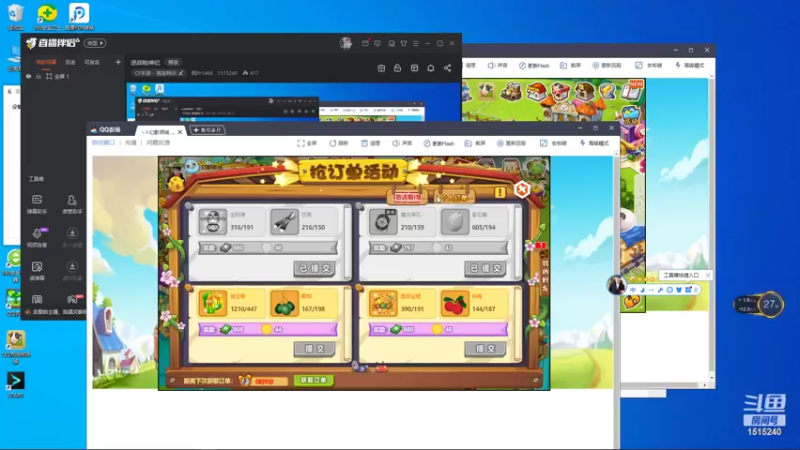Screen dimensions: 800x450
Task: Open the 游戏窗口 link
Action: tap(103, 143)
